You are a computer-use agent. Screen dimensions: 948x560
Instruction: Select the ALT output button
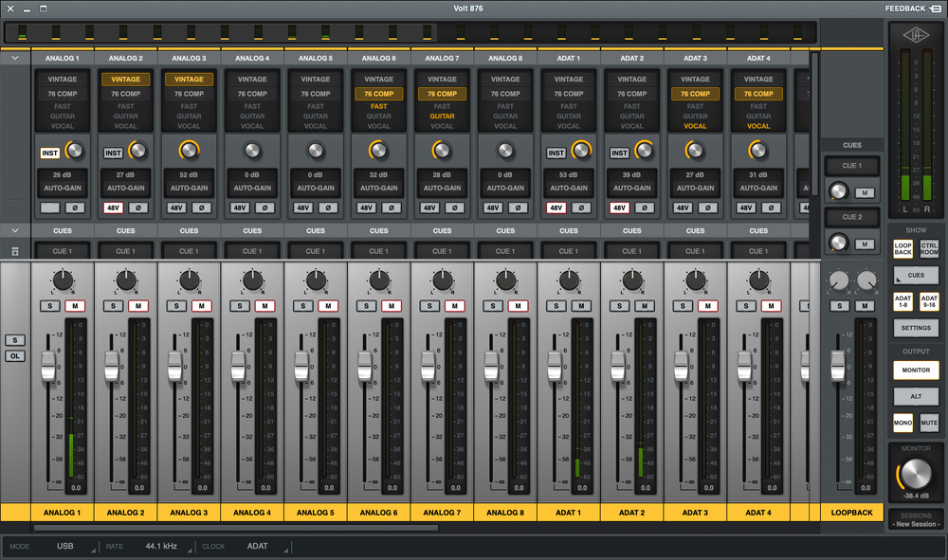tap(916, 396)
